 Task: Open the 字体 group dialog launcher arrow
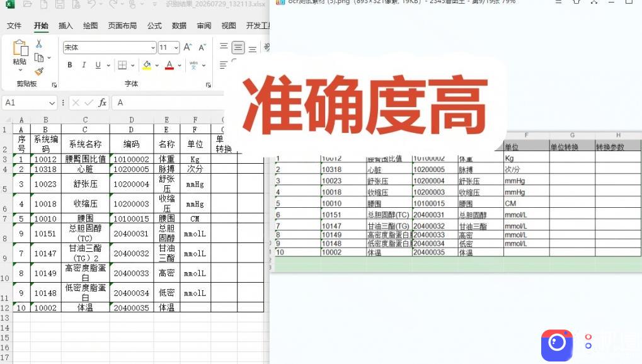click(209, 85)
